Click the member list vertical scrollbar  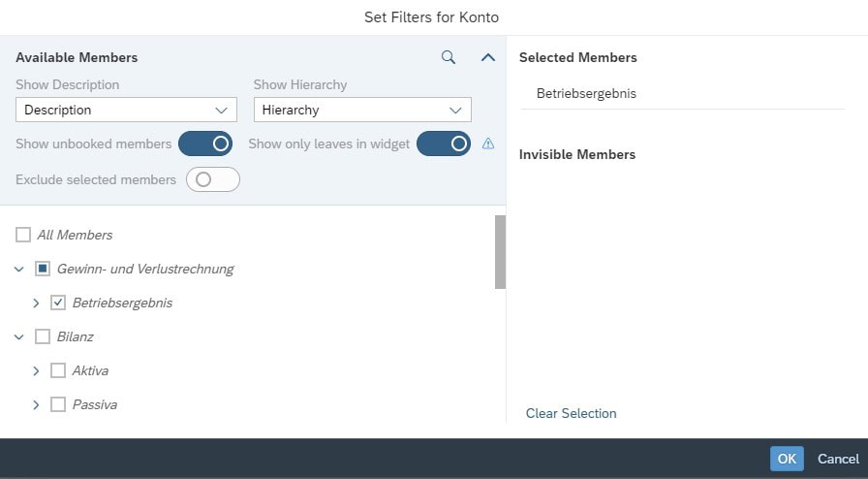point(500,252)
